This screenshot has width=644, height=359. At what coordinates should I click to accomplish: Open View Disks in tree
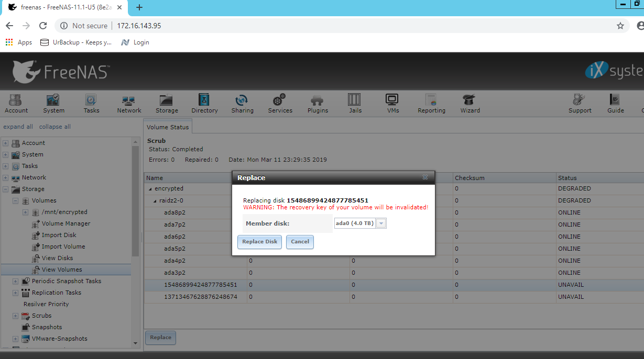tap(58, 258)
